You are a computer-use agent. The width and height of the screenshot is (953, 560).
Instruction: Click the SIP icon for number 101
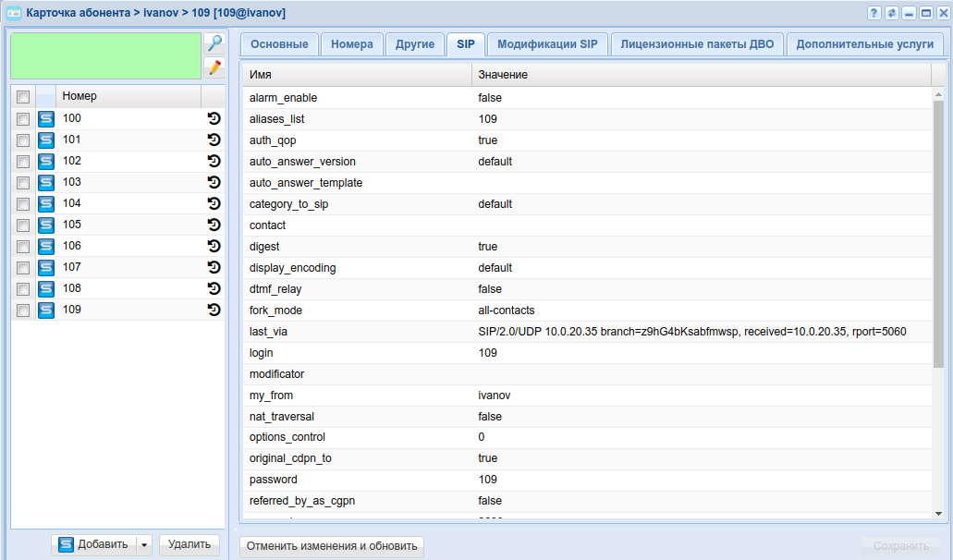(46, 140)
